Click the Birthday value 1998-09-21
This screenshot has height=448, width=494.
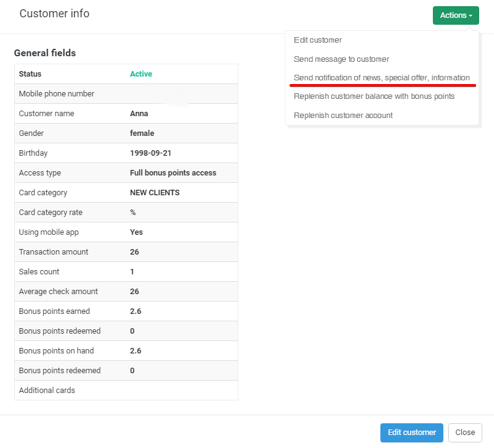coord(150,153)
